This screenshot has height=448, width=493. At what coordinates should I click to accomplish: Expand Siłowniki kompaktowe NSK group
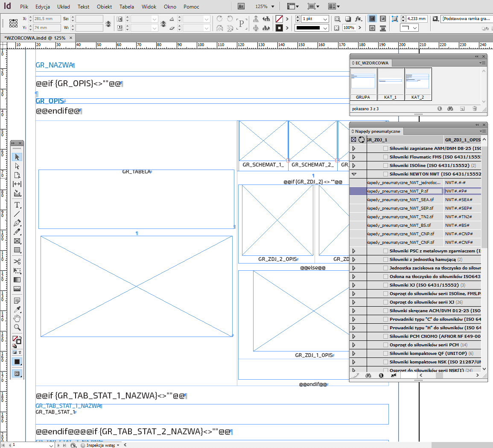tap(354, 362)
